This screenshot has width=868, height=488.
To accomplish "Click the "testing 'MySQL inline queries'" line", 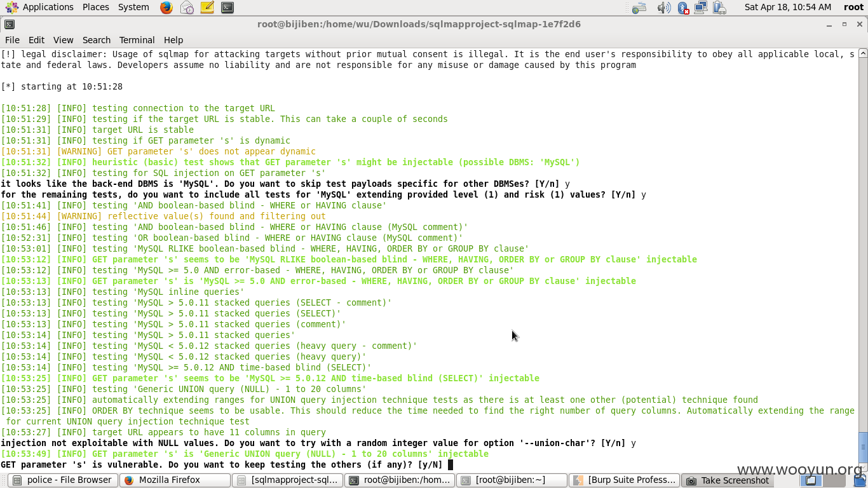I will pyautogui.click(x=123, y=292).
